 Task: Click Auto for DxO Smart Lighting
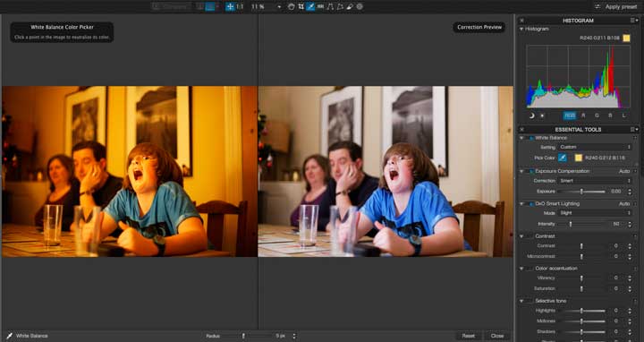[x=624, y=203]
